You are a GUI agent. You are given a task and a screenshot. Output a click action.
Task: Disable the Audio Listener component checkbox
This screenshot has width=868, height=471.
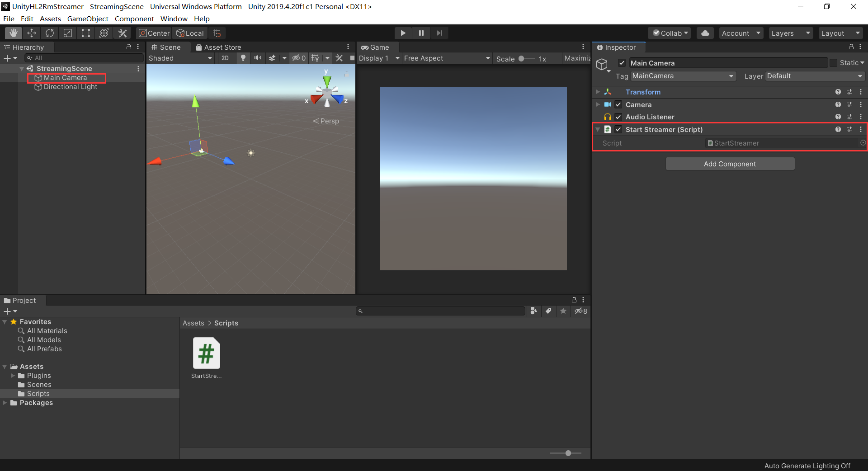click(618, 117)
